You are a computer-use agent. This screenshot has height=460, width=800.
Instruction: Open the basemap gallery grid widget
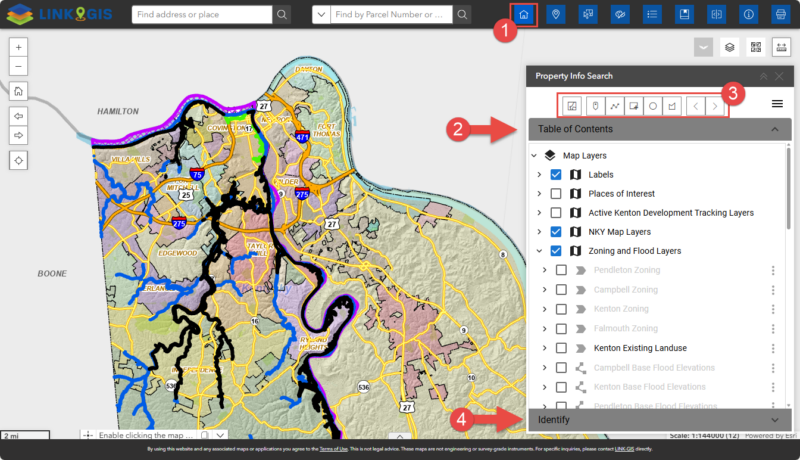tap(756, 47)
